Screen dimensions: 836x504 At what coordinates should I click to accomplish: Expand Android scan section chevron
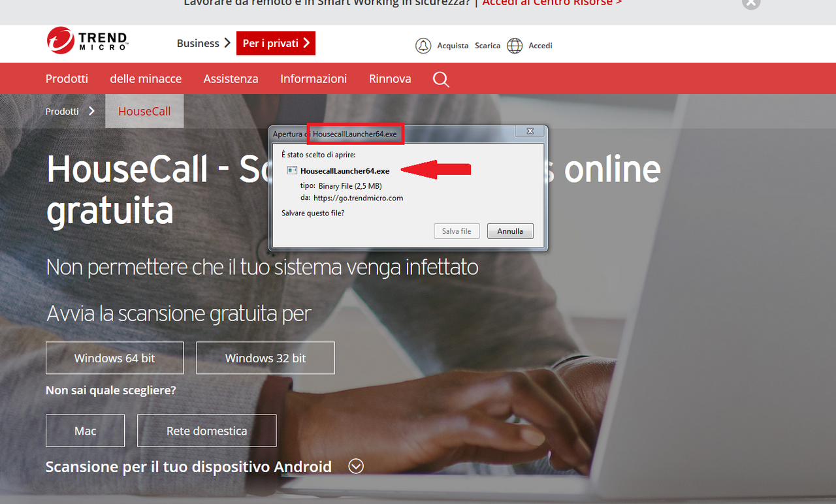click(356, 466)
